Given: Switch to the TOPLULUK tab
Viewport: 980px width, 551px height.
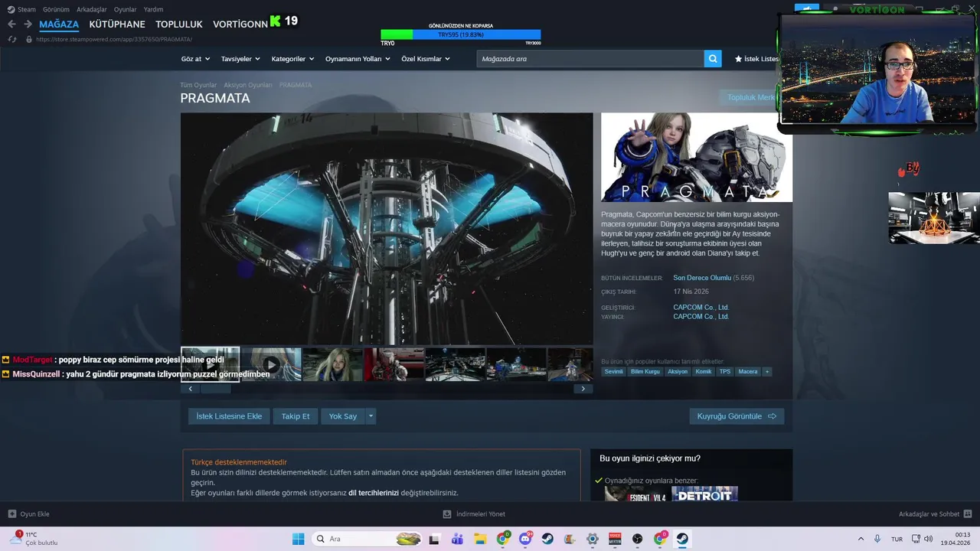Looking at the screenshot, I should [179, 24].
